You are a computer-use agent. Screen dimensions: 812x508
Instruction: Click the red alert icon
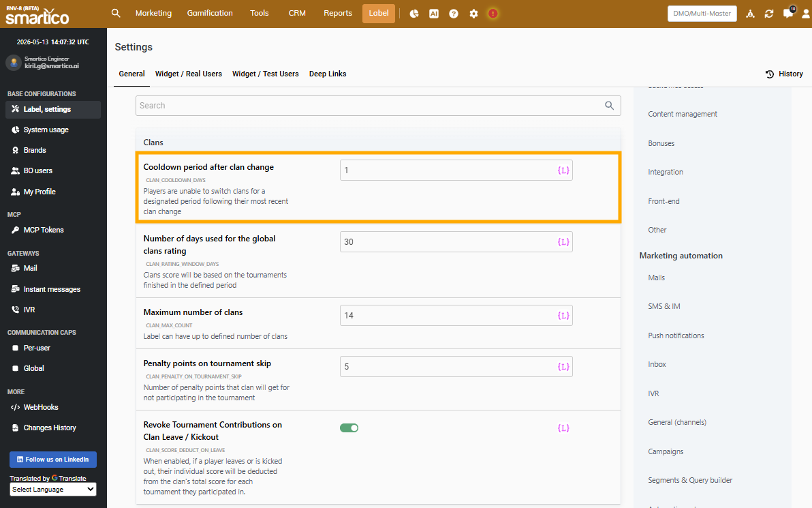point(493,14)
